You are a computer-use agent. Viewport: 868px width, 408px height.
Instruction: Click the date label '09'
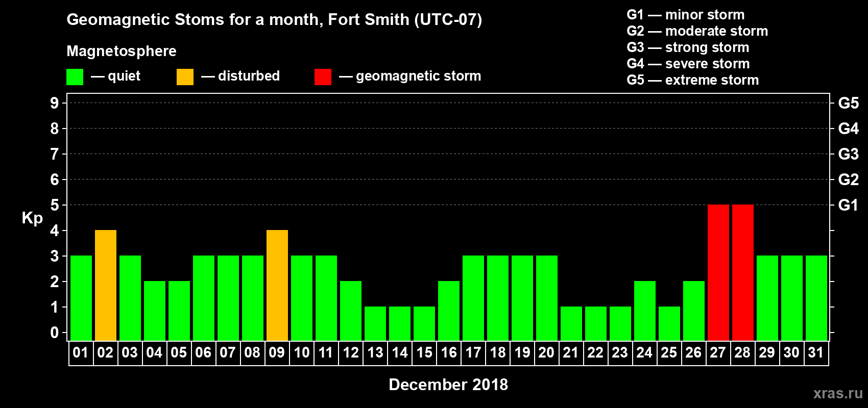277,352
